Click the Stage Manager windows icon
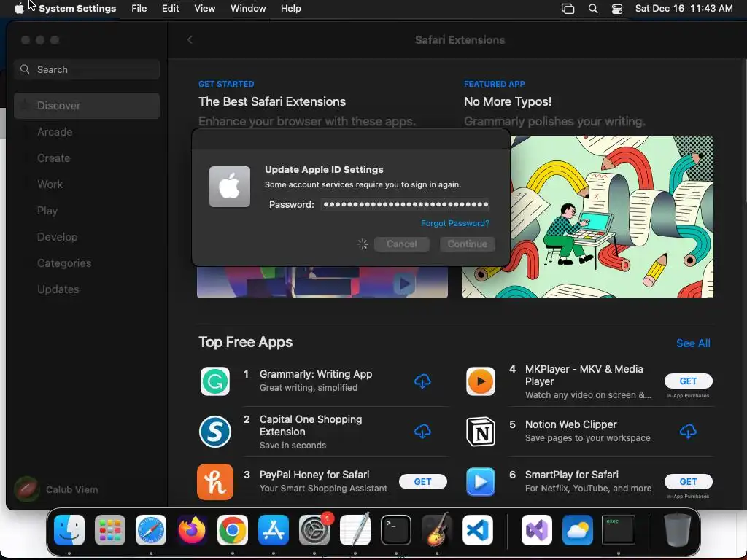Screen dimensions: 747x560 tap(568, 9)
